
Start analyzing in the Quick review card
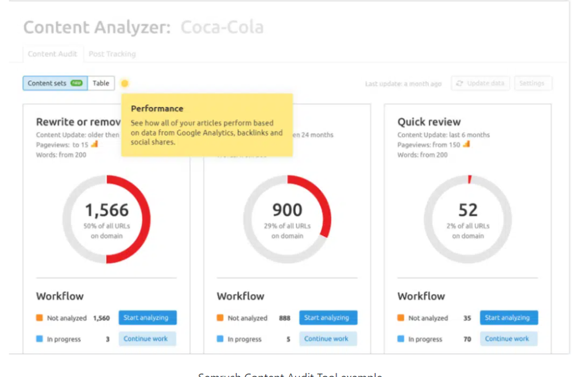click(509, 317)
